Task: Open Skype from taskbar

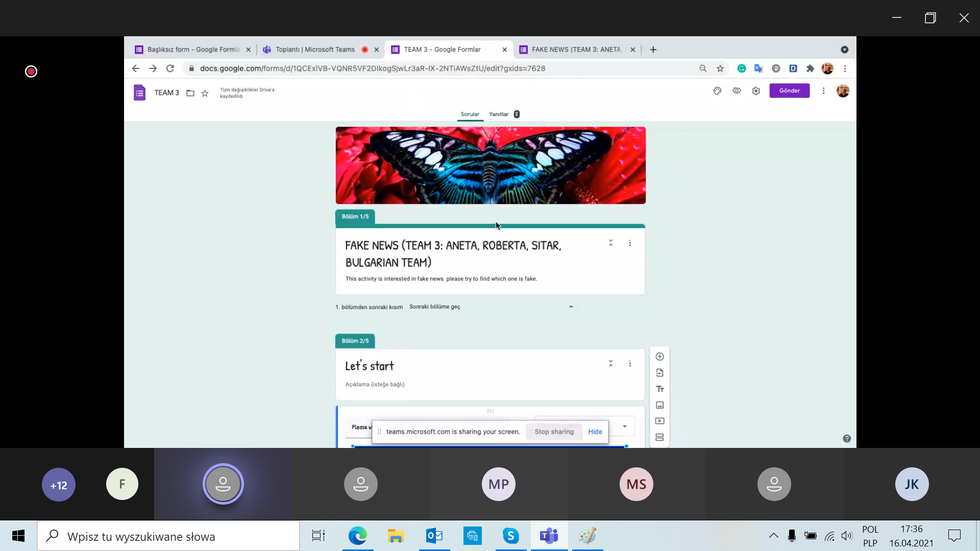Action: point(511,536)
